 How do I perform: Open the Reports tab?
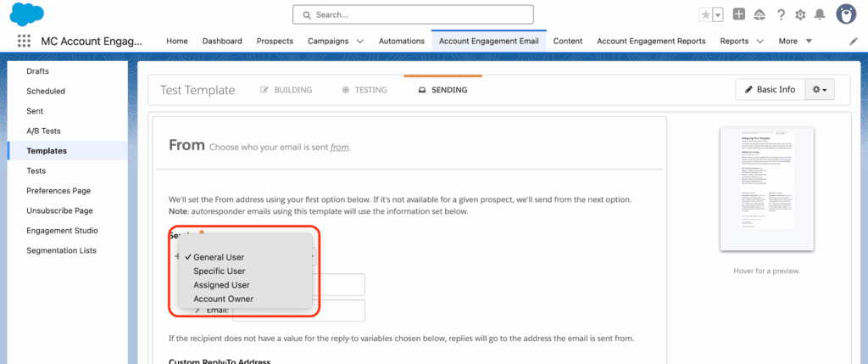click(734, 41)
